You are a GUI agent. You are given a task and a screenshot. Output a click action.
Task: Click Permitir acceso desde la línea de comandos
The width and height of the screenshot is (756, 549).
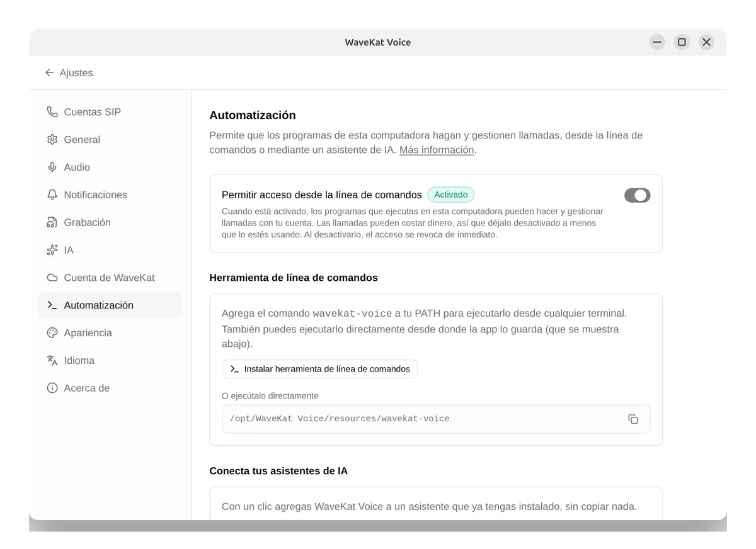click(322, 195)
